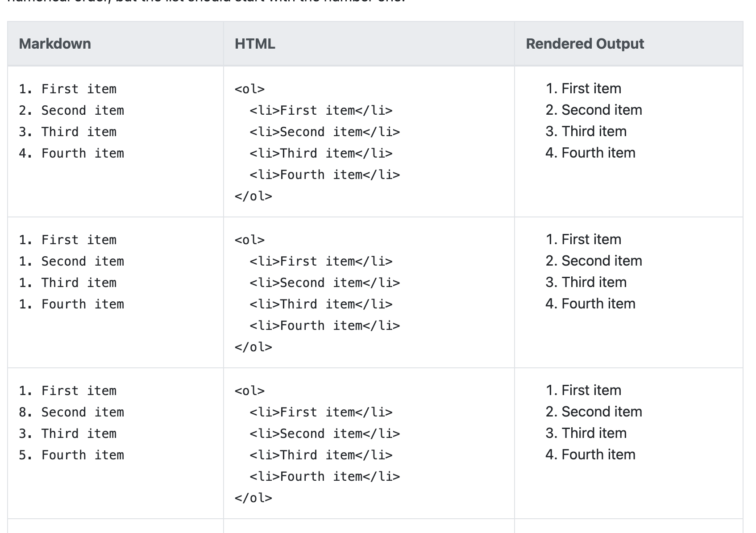Click closing </ol> tag in the 1-2-3-4 row
This screenshot has height=533, width=756.
253,196
